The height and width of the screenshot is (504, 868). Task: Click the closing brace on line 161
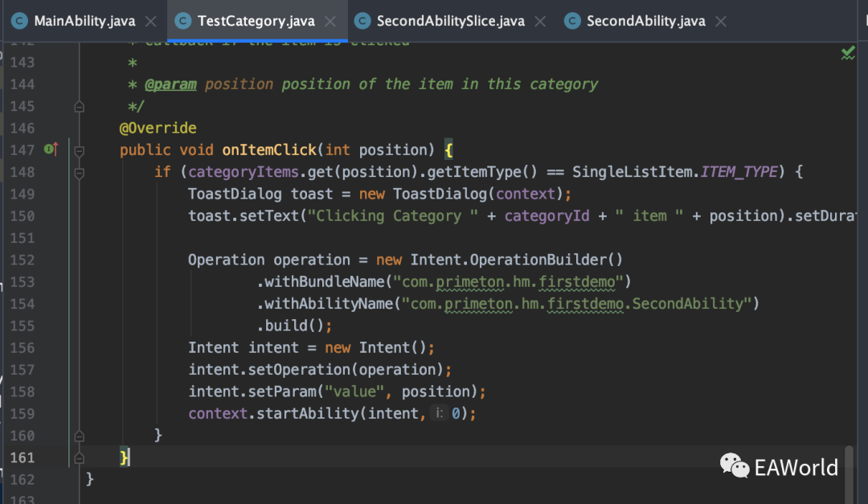tap(124, 457)
